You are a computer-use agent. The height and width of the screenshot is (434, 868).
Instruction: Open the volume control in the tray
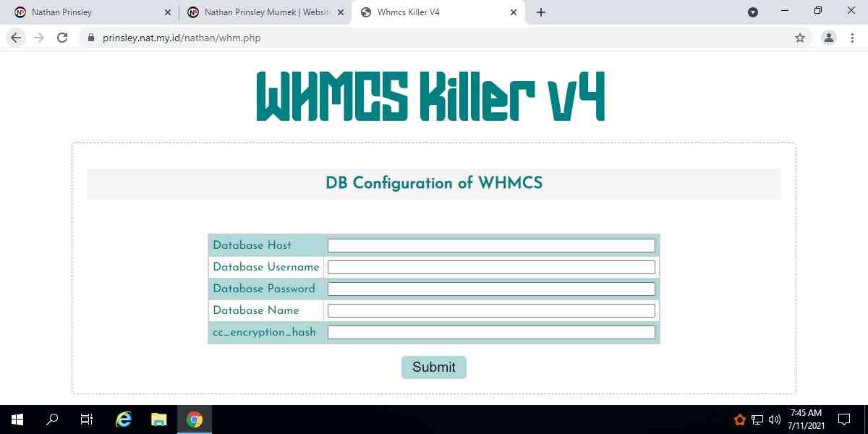pyautogui.click(x=775, y=420)
